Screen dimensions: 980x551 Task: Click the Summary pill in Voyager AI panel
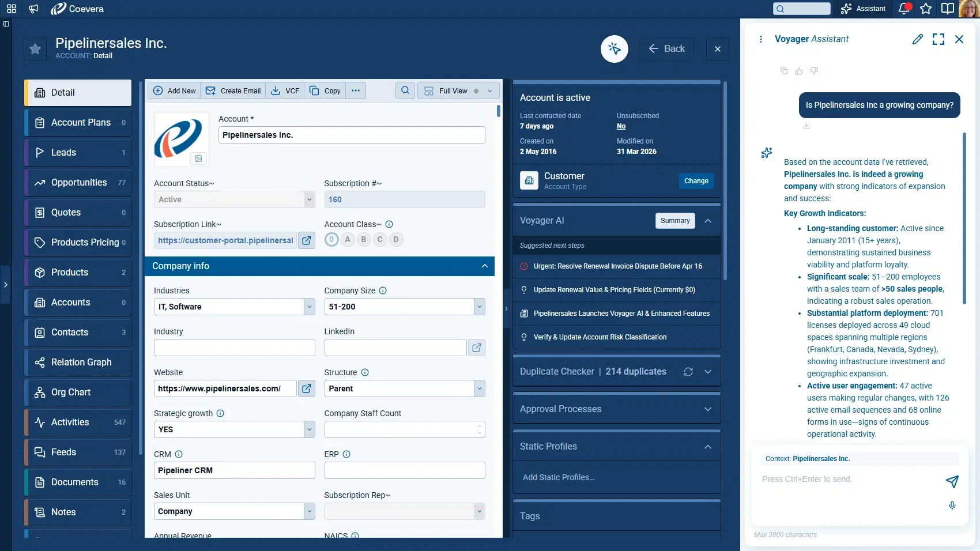point(674,220)
